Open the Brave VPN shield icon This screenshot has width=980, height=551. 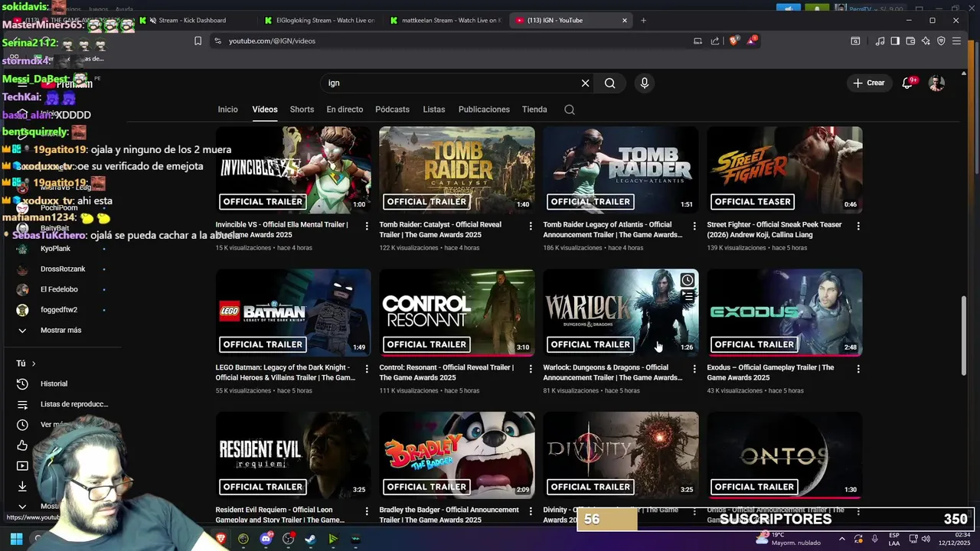pos(941,41)
